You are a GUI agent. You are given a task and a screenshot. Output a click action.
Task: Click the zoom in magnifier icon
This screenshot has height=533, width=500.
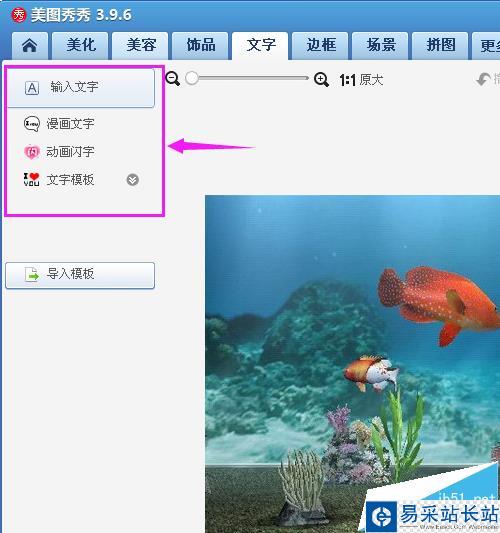[x=321, y=79]
